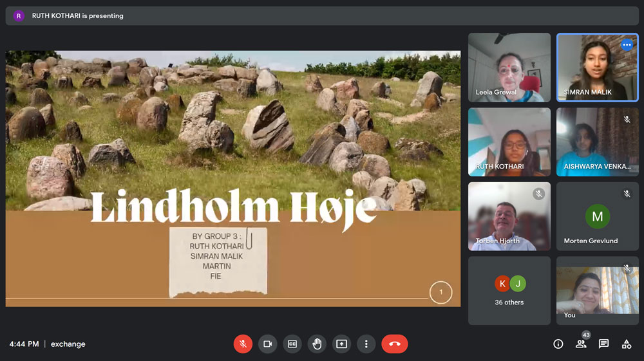Open the More options three-dot menu
The width and height of the screenshot is (644, 361).
pos(366,344)
